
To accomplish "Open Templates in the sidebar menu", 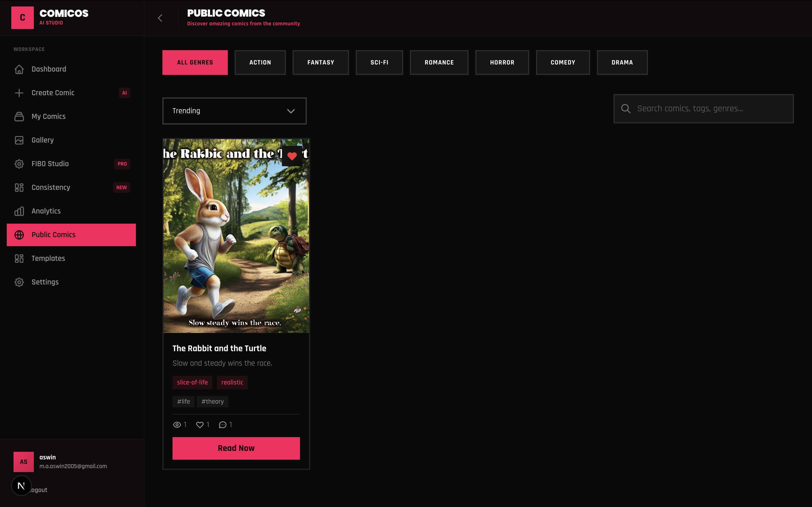I will 48,259.
